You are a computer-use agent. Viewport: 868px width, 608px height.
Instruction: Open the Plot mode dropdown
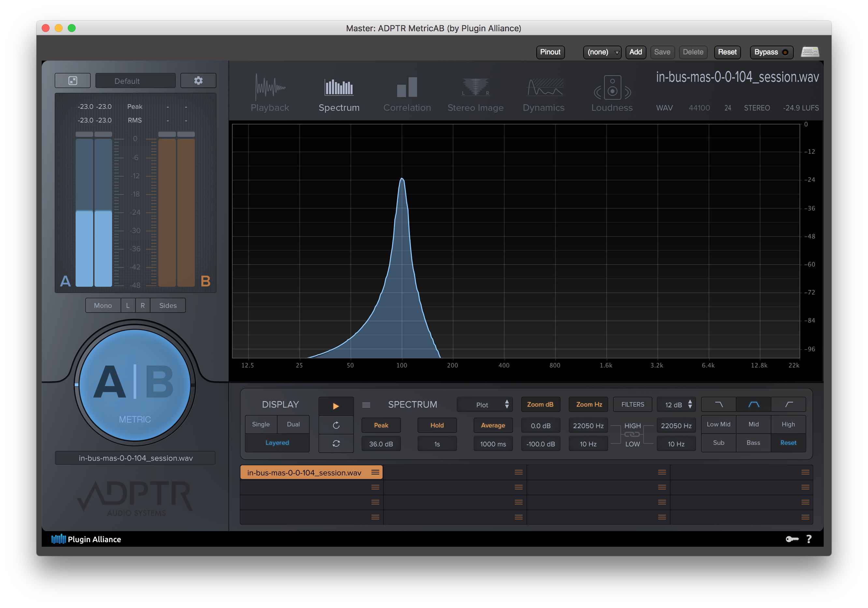click(x=485, y=405)
